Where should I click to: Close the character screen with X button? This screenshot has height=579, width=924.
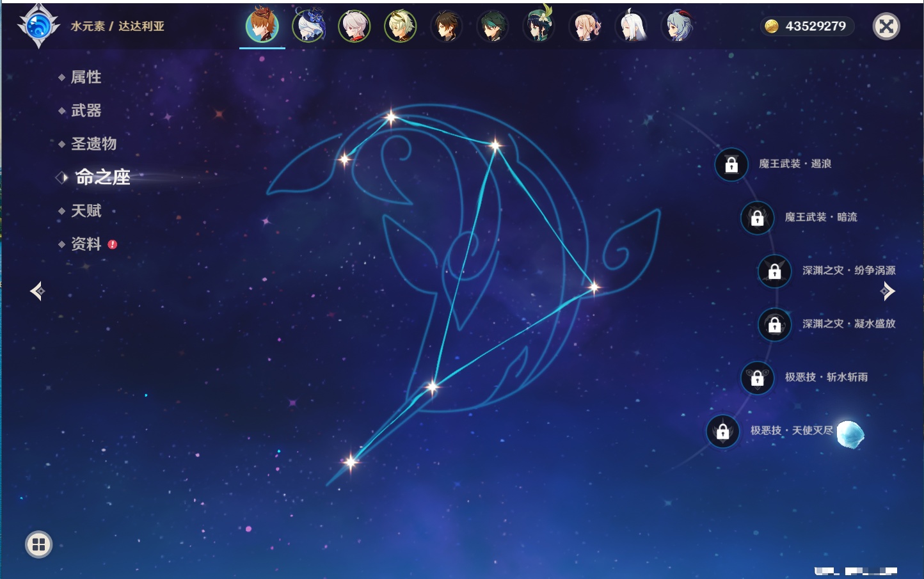886,26
